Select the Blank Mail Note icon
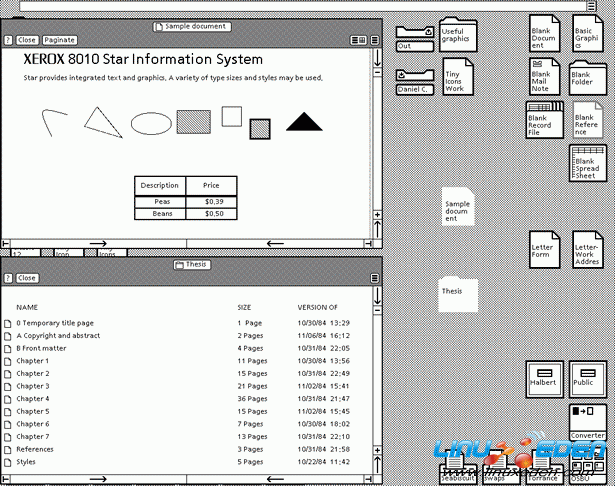615x486 pixels. pos(544,76)
